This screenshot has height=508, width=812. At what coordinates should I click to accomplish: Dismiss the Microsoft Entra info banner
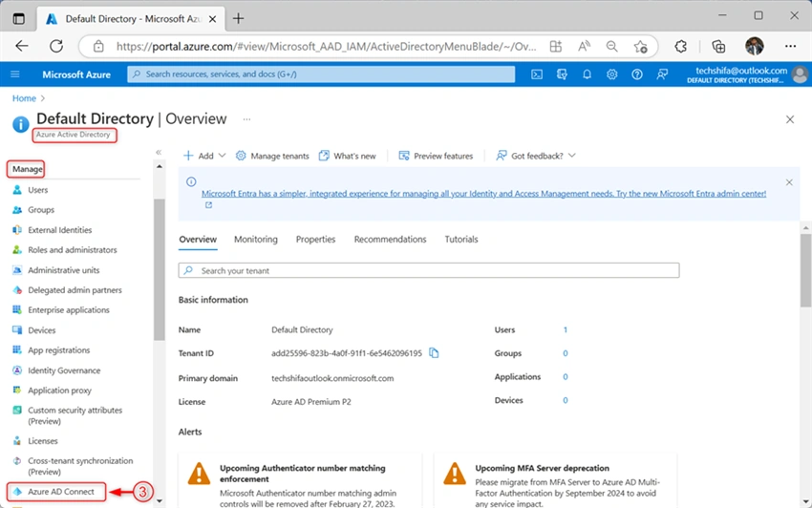(x=789, y=182)
